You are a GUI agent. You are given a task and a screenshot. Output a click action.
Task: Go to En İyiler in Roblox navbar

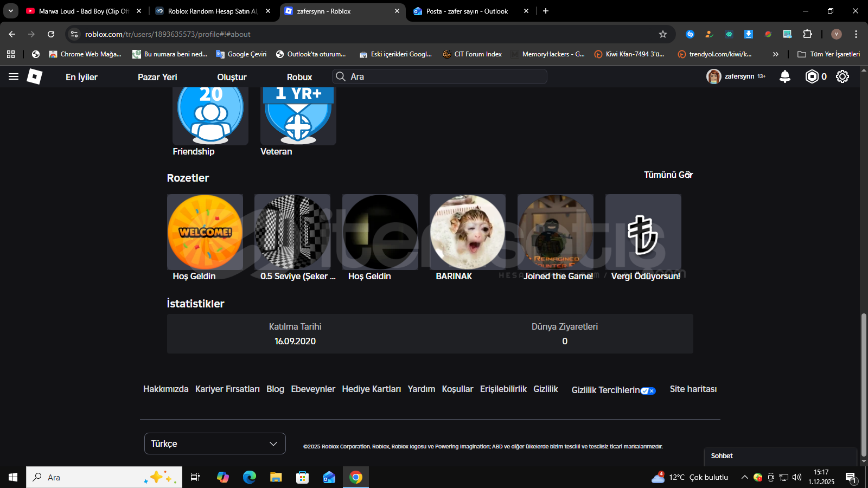82,77
